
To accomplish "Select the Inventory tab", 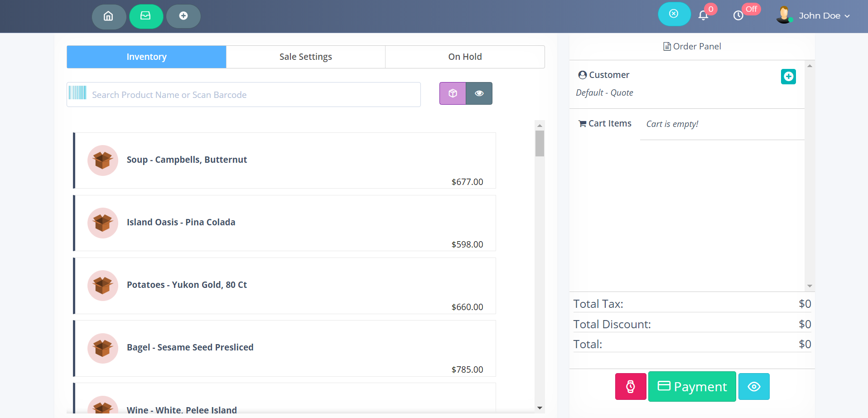I will 146,57.
